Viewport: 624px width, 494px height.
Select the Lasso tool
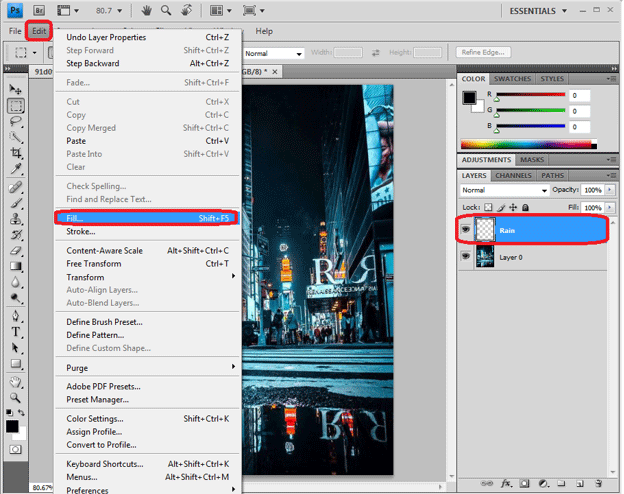click(16, 121)
